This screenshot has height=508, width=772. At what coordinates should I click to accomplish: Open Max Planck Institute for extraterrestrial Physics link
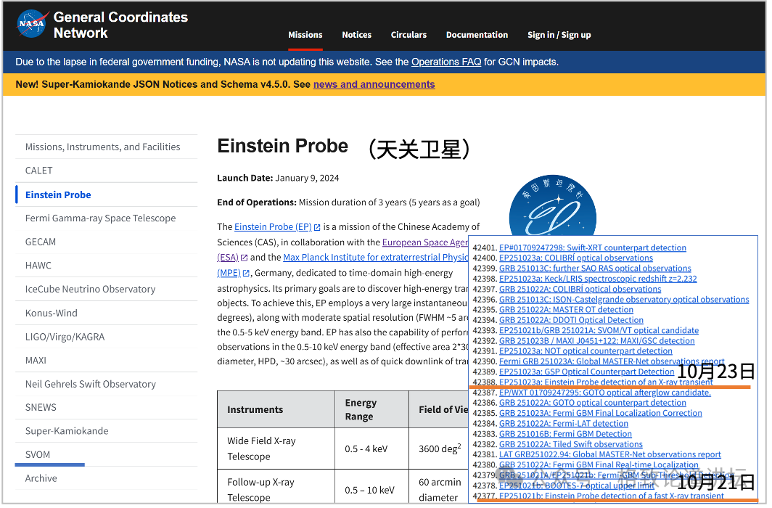click(377, 258)
